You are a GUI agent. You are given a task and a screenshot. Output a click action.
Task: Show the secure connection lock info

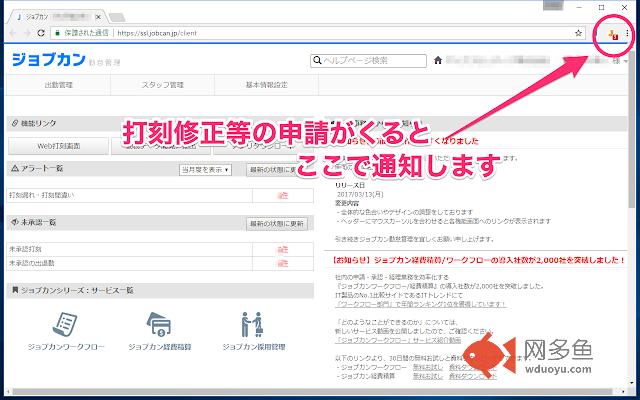pos(57,33)
